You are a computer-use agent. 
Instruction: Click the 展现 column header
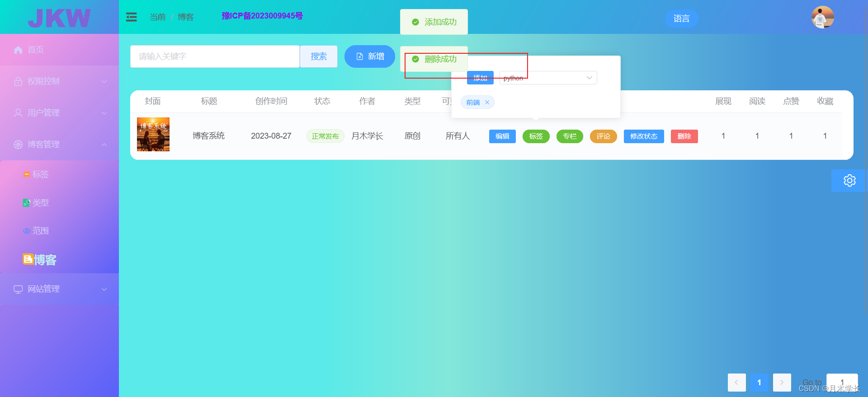coord(723,101)
